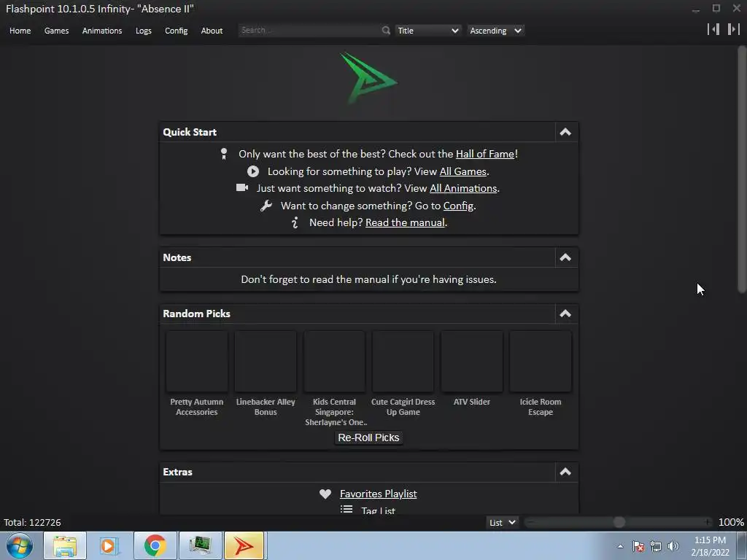747x560 pixels.
Task: Click the info icon beside Read the manual
Action: (x=295, y=222)
